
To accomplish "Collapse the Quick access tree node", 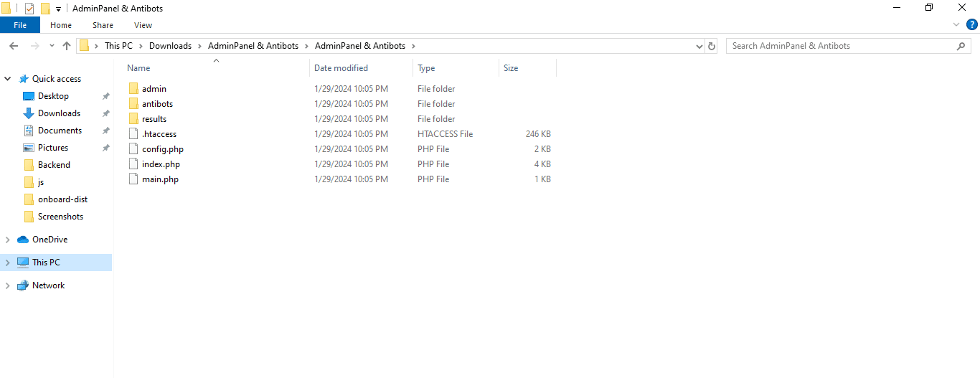I will coord(7,79).
